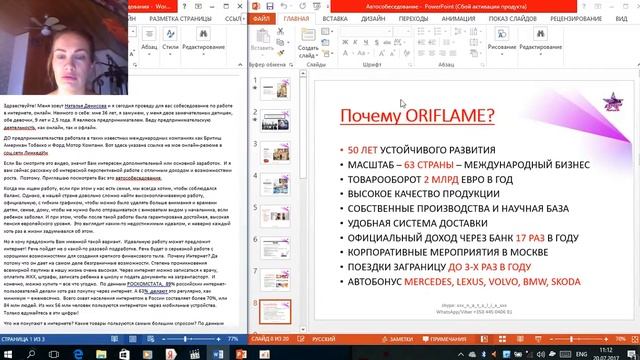Select slide 1 thumbnail

tap(275, 89)
